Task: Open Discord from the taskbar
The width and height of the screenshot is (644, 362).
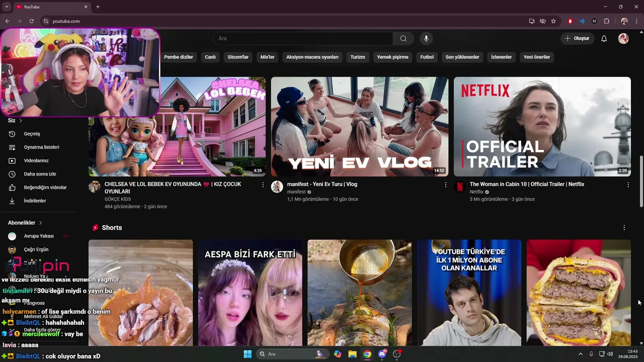Action: coord(382,354)
